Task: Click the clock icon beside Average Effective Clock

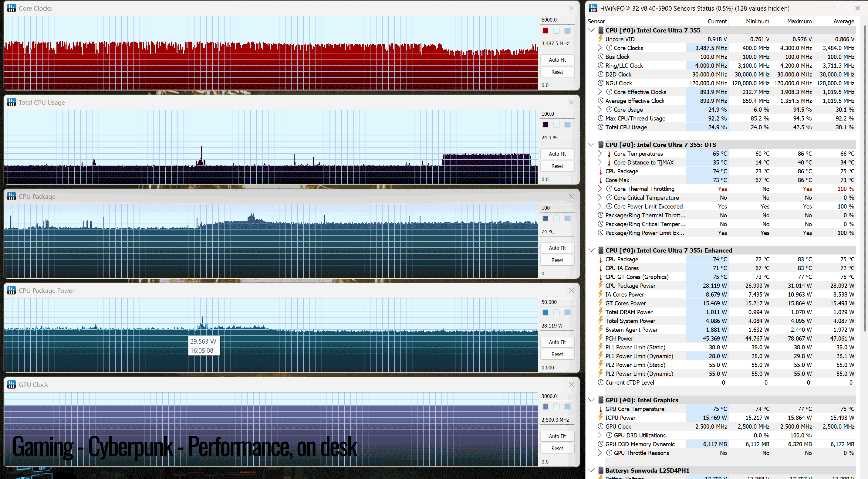Action: pyautogui.click(x=600, y=101)
